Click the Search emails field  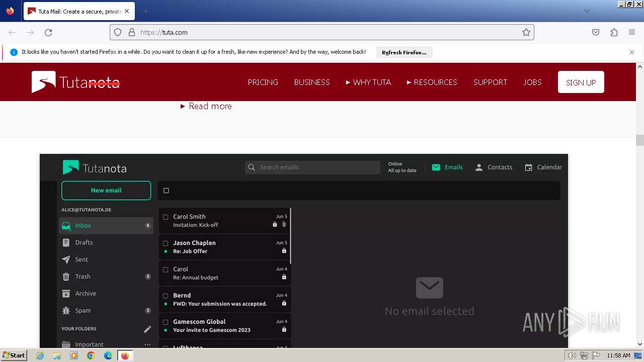pyautogui.click(x=312, y=167)
